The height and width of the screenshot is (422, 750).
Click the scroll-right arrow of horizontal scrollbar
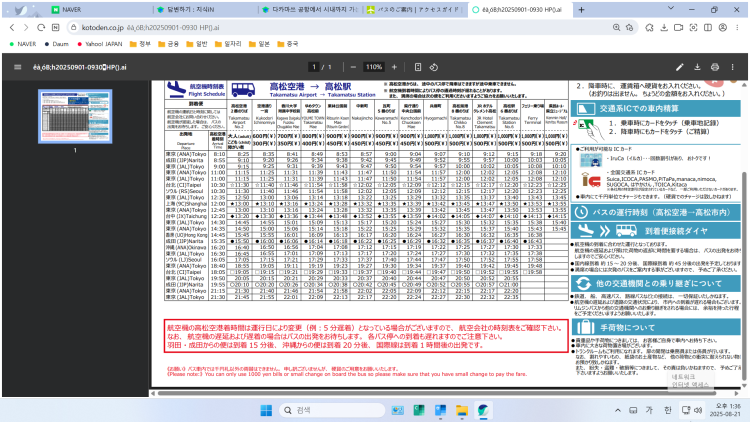click(736, 393)
